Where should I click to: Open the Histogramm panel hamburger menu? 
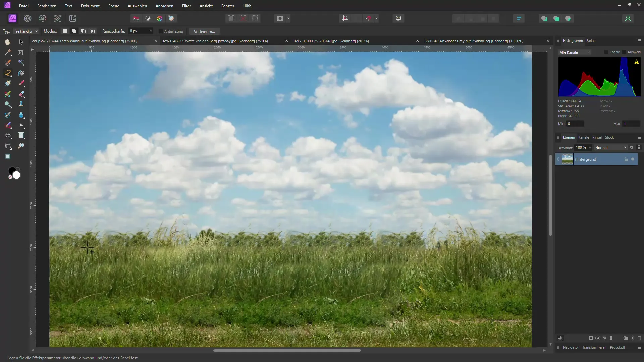[x=639, y=41]
